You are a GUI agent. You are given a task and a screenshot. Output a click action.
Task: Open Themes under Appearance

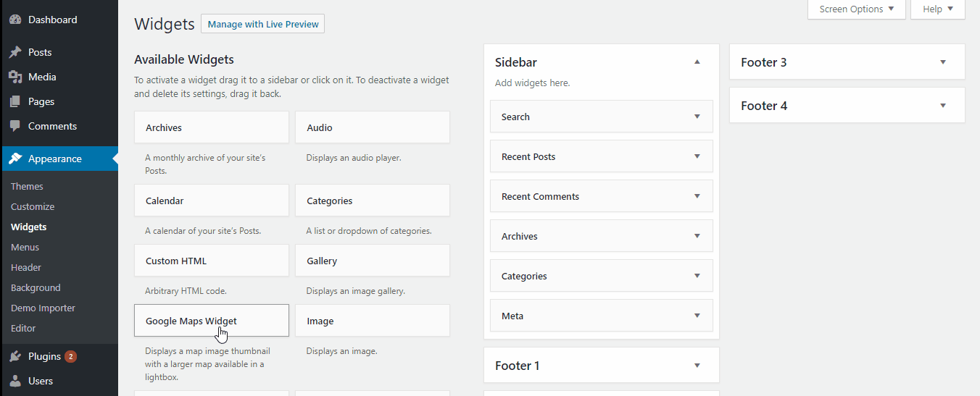[27, 186]
